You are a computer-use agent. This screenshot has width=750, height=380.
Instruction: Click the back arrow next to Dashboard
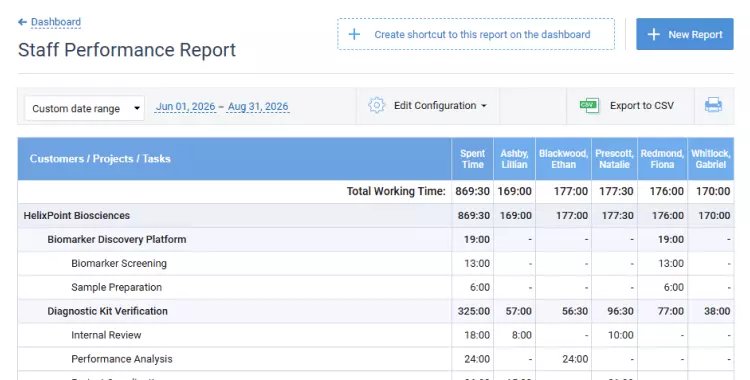(22, 22)
